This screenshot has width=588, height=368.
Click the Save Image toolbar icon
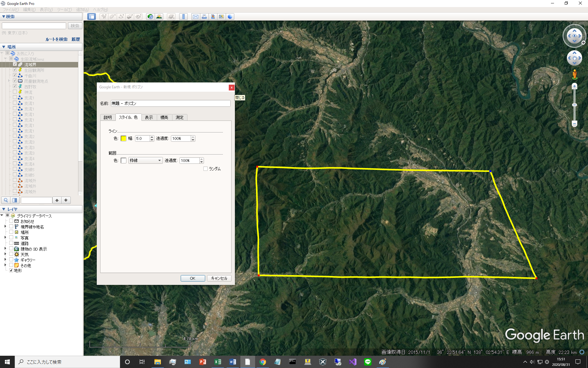213,17
